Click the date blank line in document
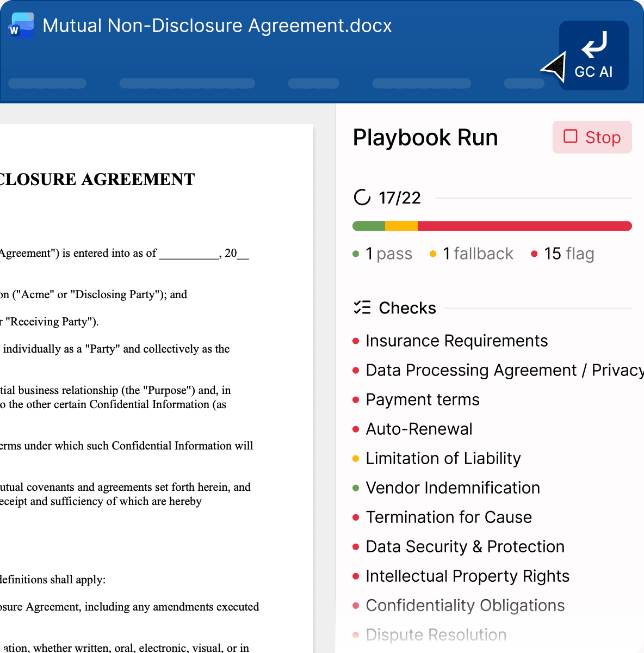Screen dimensions: 644x653 pos(189,254)
